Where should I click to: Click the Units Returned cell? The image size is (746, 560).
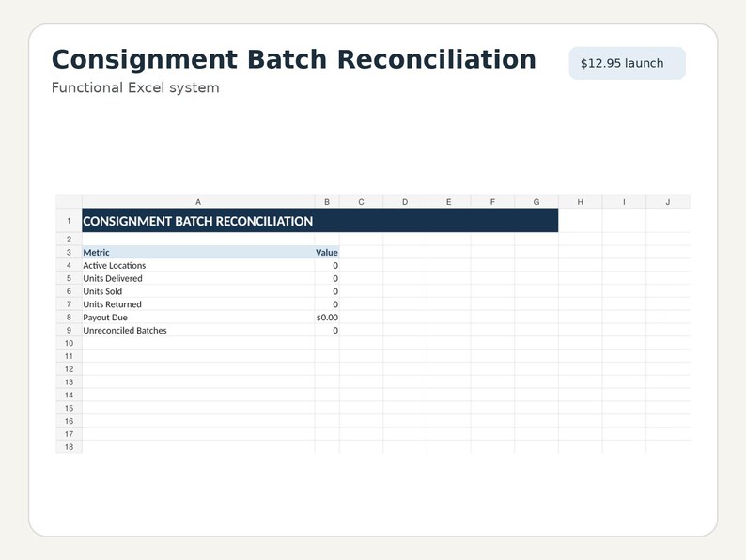click(x=198, y=304)
